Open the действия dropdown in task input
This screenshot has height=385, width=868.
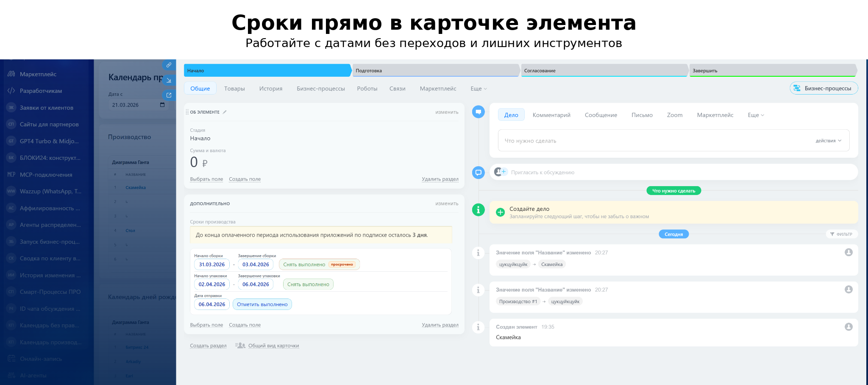(x=828, y=141)
